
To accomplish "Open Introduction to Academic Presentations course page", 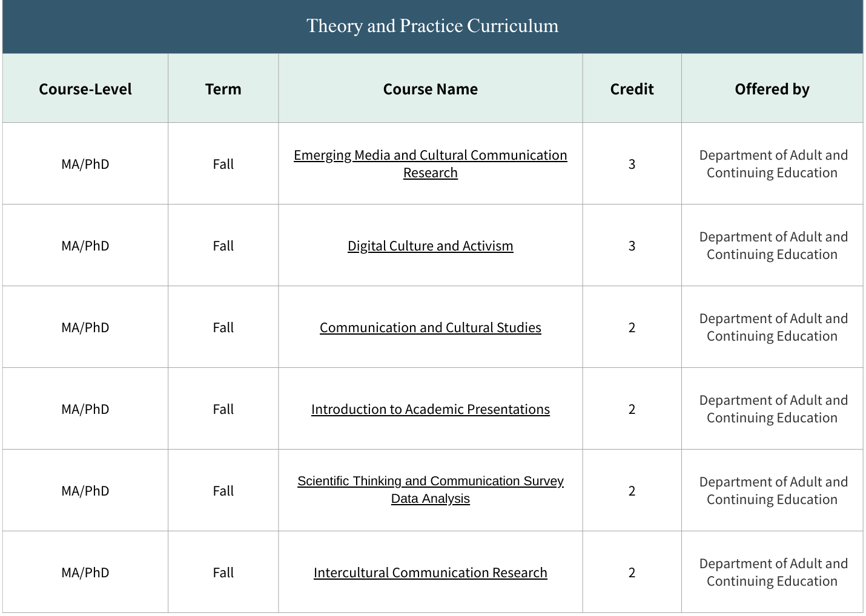I will coord(430,410).
